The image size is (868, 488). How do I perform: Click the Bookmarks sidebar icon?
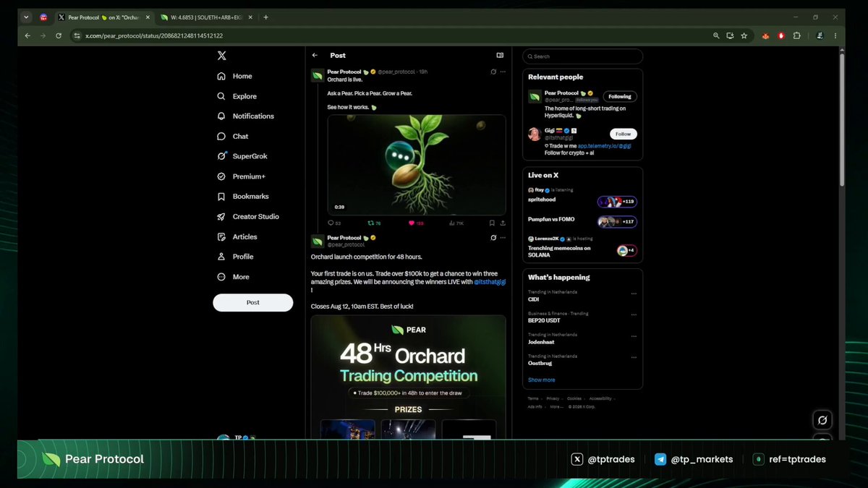[x=221, y=197]
